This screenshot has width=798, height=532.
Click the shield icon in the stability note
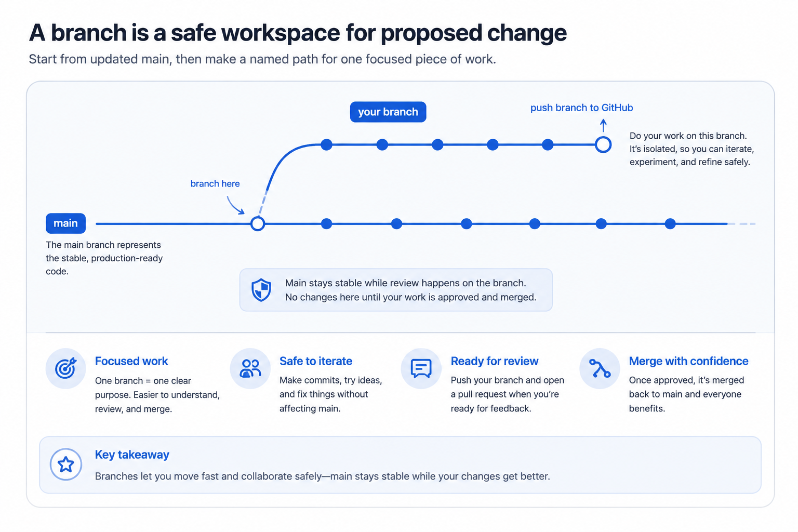pos(261,290)
